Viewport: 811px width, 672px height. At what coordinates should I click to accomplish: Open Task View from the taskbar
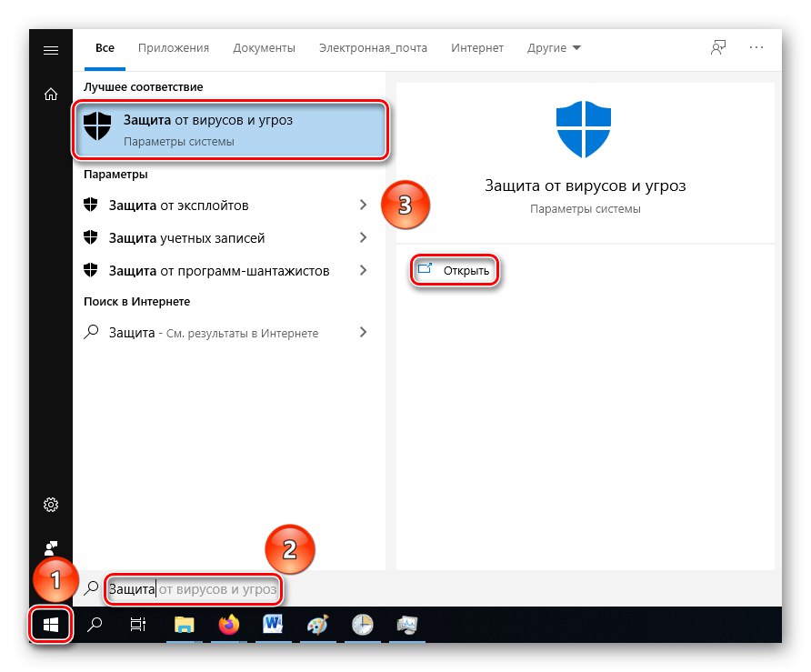137,625
